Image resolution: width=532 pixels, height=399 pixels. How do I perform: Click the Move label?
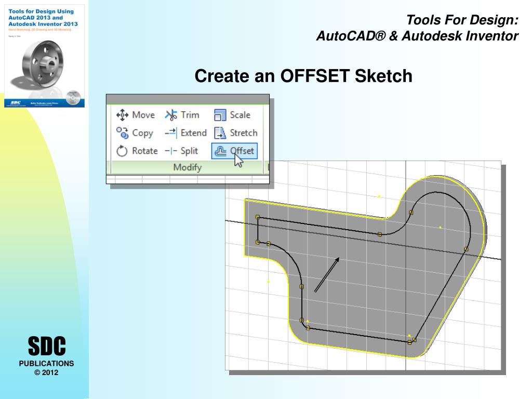pos(143,115)
